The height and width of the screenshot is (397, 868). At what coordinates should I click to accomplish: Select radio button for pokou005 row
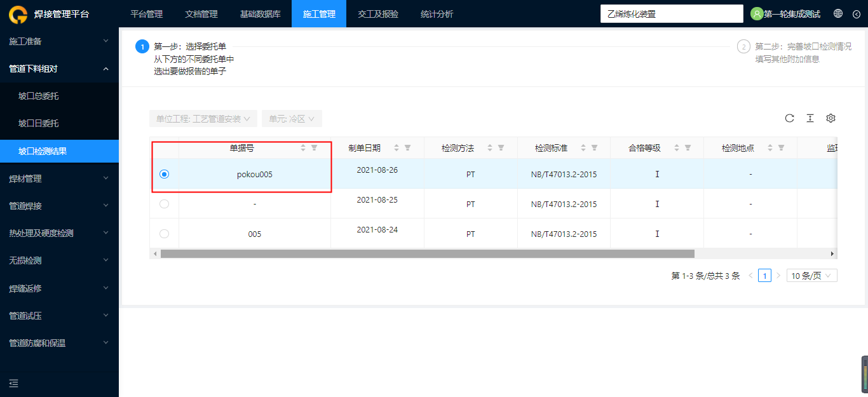(x=165, y=174)
